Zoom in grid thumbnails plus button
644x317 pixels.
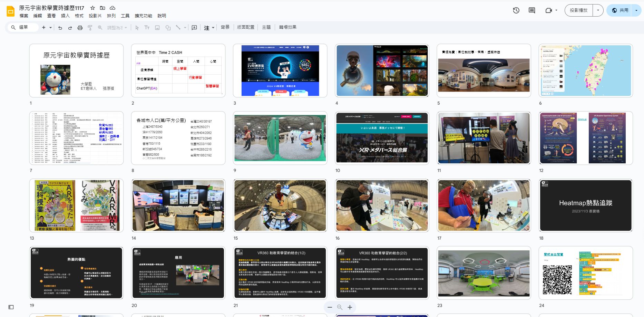point(350,307)
